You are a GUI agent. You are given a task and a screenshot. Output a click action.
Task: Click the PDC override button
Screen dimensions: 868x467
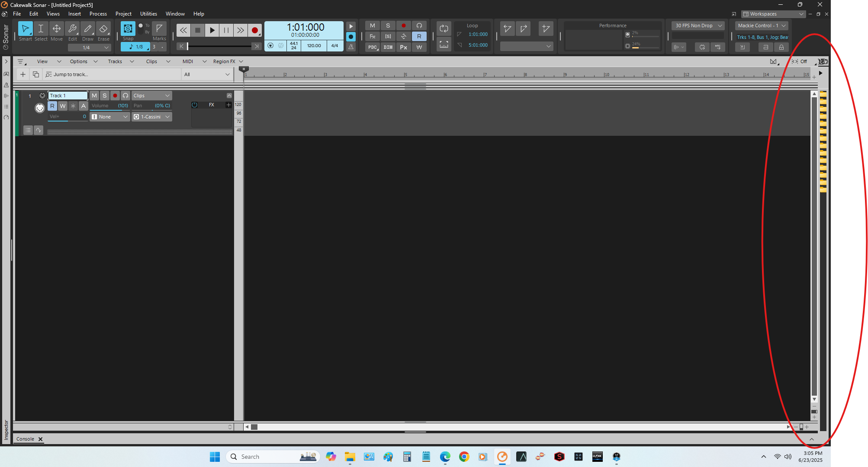[373, 47]
